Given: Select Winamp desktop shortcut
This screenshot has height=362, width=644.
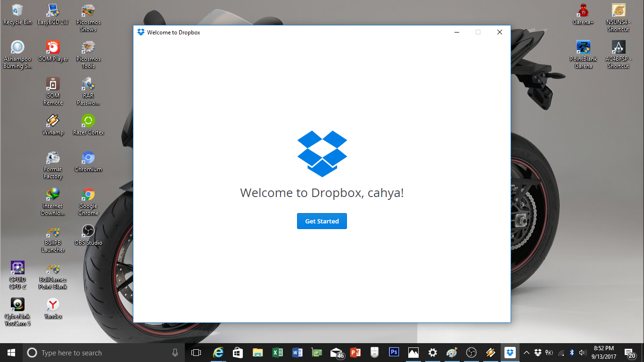Looking at the screenshot, I should (53, 124).
